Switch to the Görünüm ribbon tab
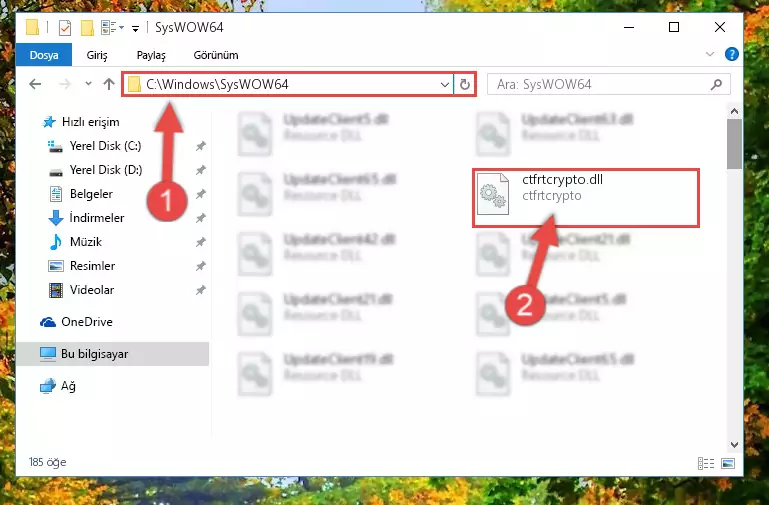 (216, 55)
